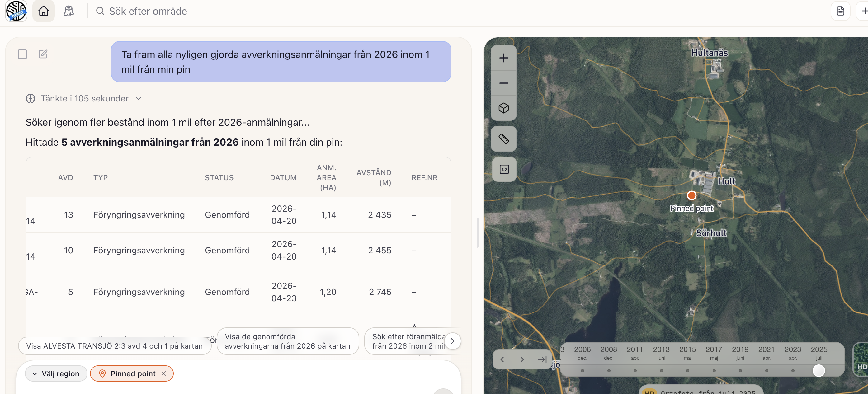Click 'Visa de genomförda avverkningarna' suggestion
The height and width of the screenshot is (394, 868).
(x=287, y=341)
